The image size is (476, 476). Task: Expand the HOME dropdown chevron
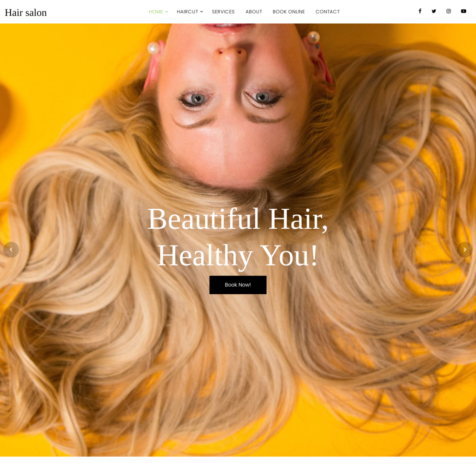coord(166,12)
